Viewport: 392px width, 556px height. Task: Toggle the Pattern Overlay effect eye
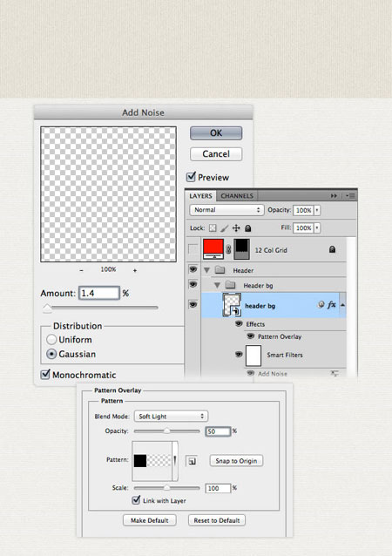[x=250, y=336]
